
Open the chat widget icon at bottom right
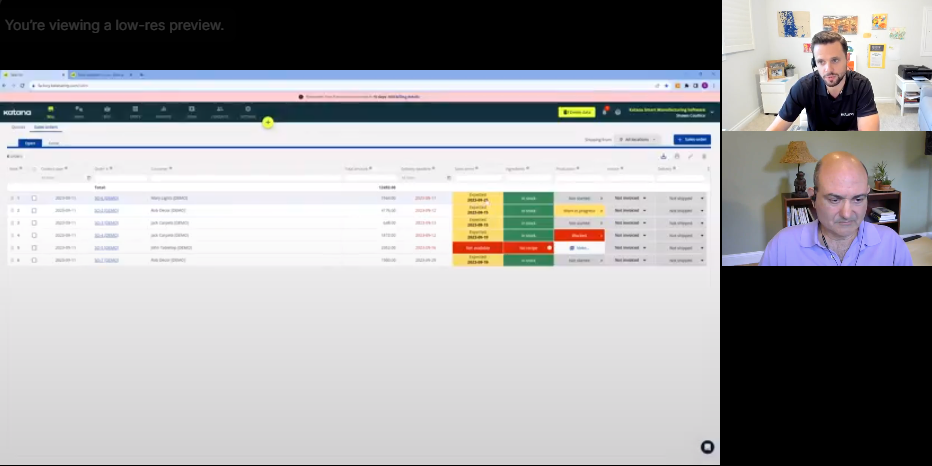pyautogui.click(x=707, y=447)
